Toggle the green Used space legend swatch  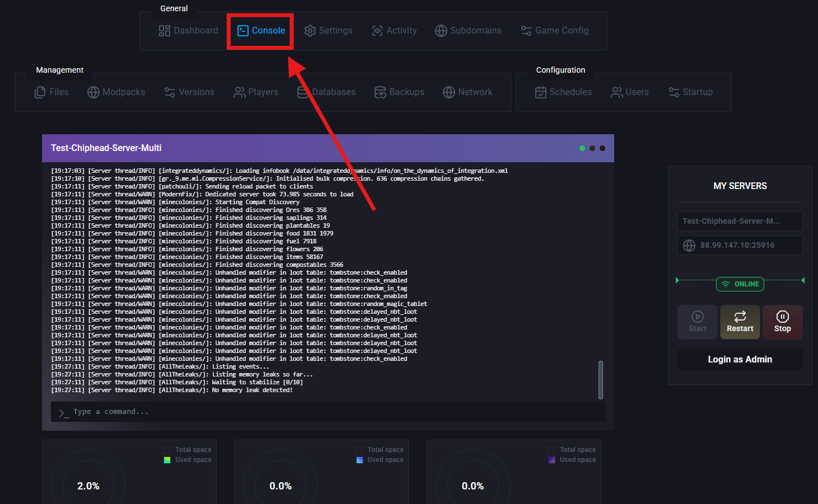[167, 460]
